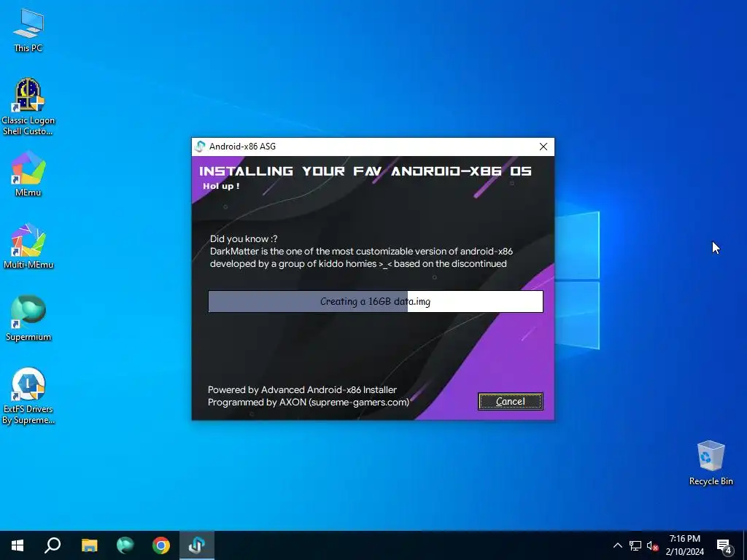Viewport: 747px width, 560px height.
Task: Open the notification center icon
Action: point(724,545)
